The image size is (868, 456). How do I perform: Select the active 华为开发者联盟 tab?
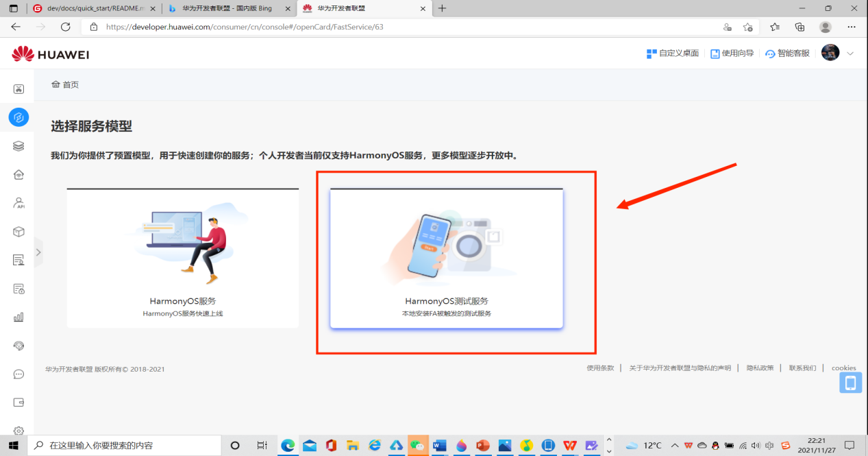(x=364, y=8)
